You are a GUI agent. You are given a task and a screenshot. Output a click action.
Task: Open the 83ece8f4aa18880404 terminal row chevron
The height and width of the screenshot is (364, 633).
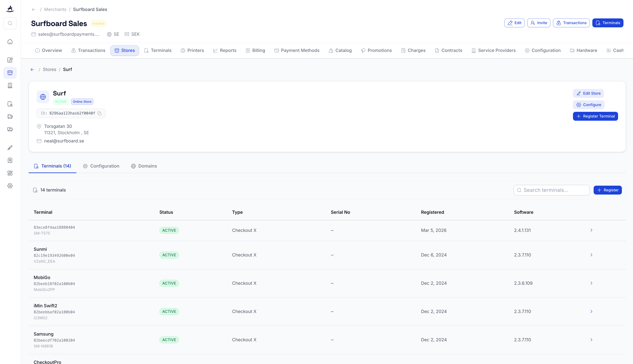[x=591, y=230]
